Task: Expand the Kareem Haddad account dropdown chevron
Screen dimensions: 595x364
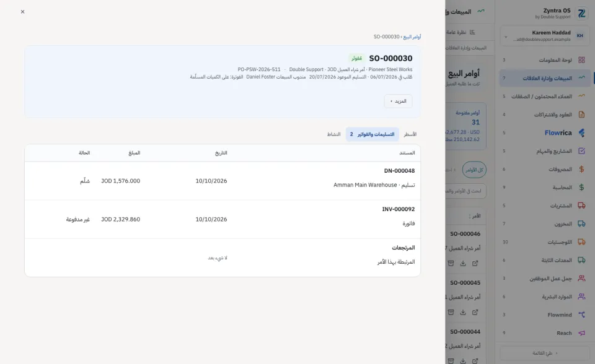Action: point(506,37)
